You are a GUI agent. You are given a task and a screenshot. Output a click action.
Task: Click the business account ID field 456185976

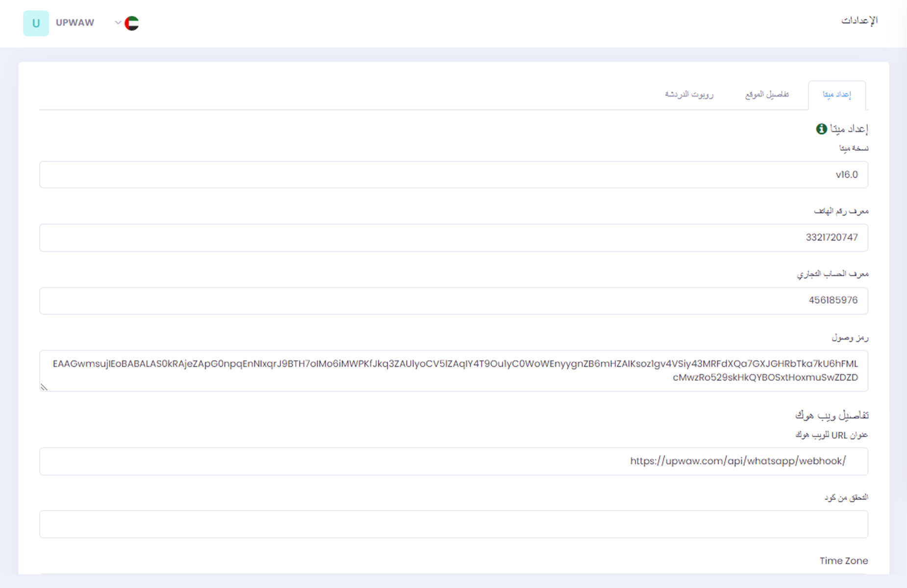pos(453,300)
